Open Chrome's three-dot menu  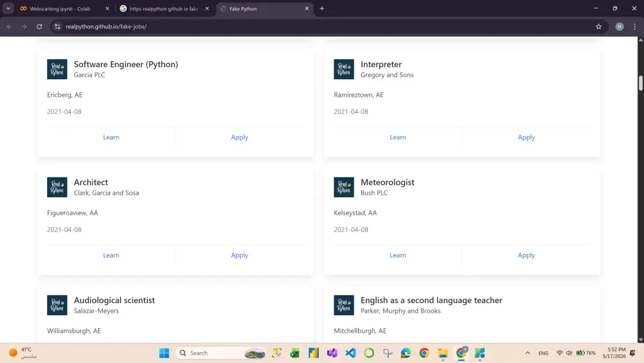point(634,26)
